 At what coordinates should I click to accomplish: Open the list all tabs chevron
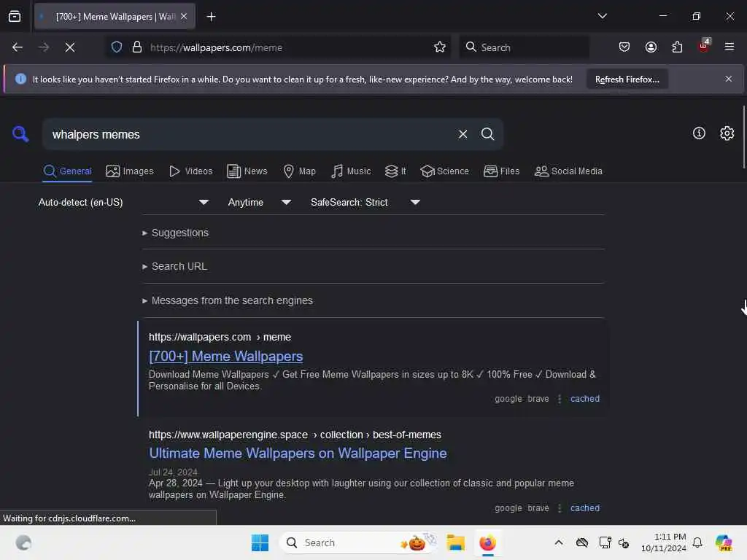[602, 16]
